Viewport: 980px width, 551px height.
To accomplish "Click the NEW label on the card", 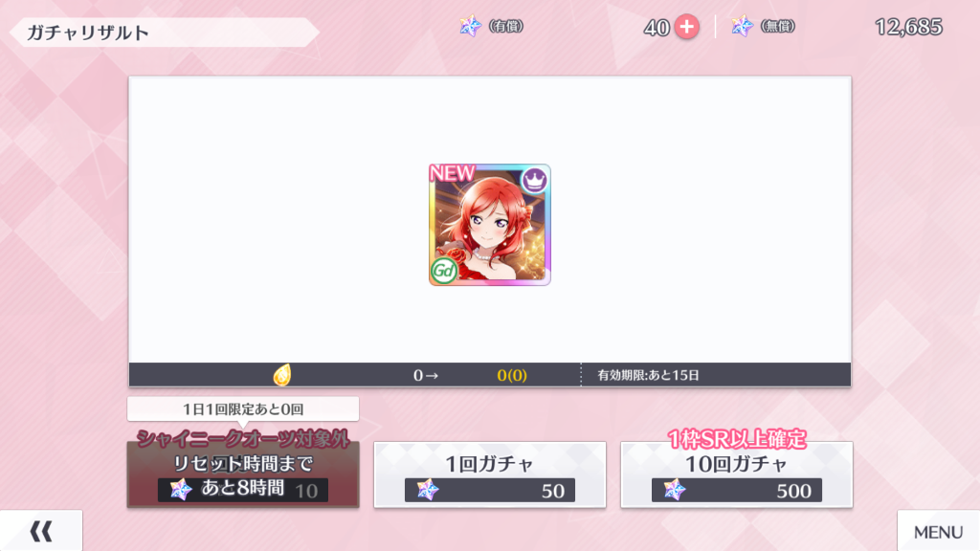I will [x=452, y=173].
